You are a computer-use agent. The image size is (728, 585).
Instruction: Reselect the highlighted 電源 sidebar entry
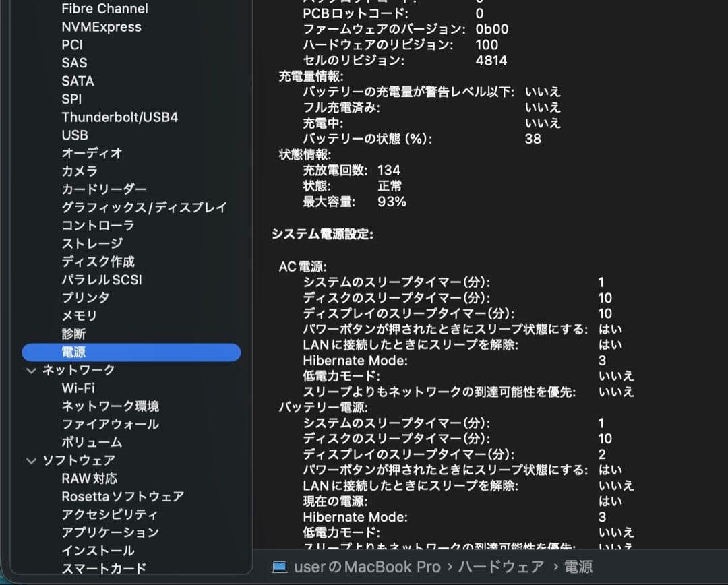(72, 352)
